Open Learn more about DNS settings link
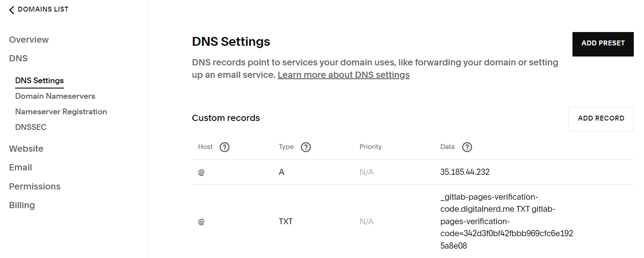This screenshot has width=644, height=258. point(343,75)
